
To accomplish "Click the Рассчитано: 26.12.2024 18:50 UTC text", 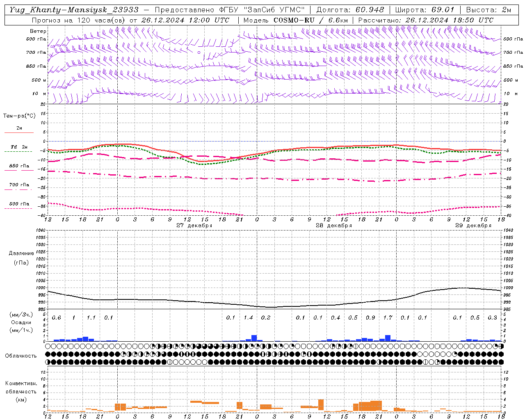I will pos(426,20).
